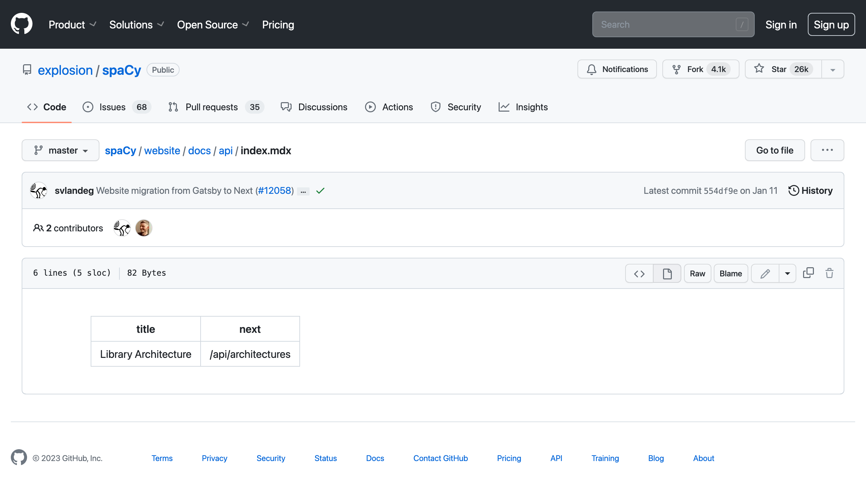The image size is (866, 504).
Task: Open the Raw file view
Action: (697, 273)
